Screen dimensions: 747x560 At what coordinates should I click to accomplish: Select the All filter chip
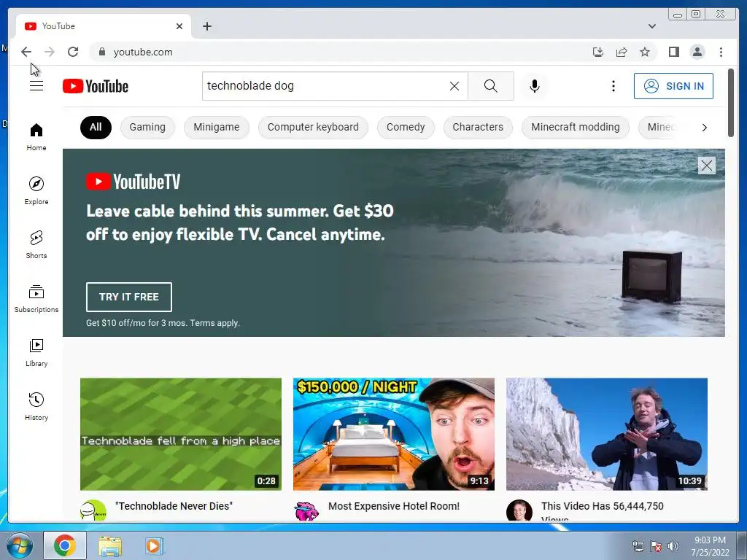[x=96, y=127]
